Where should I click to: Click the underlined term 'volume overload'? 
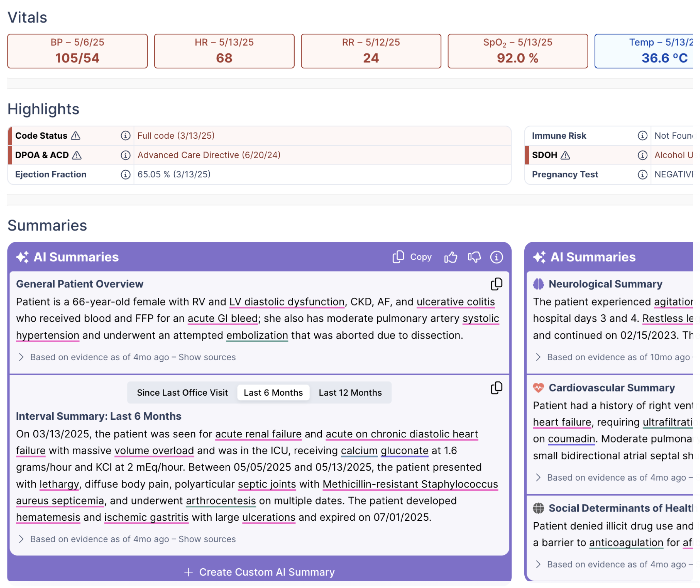pyautogui.click(x=154, y=450)
